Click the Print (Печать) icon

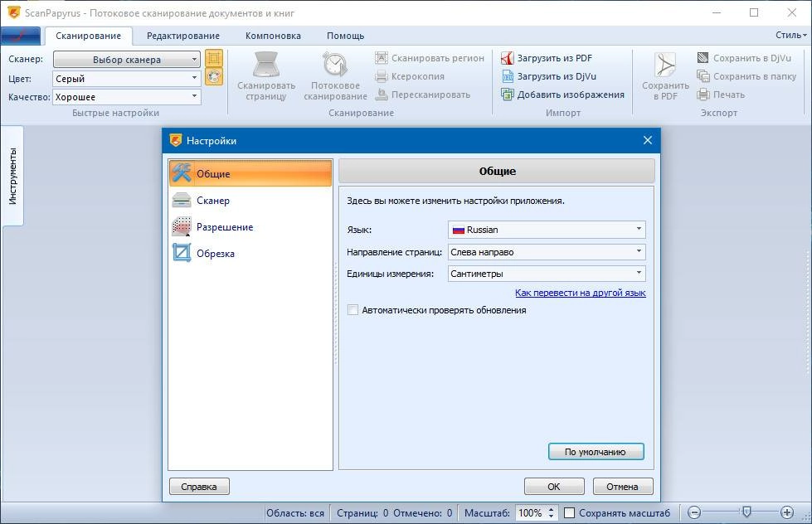tap(703, 95)
